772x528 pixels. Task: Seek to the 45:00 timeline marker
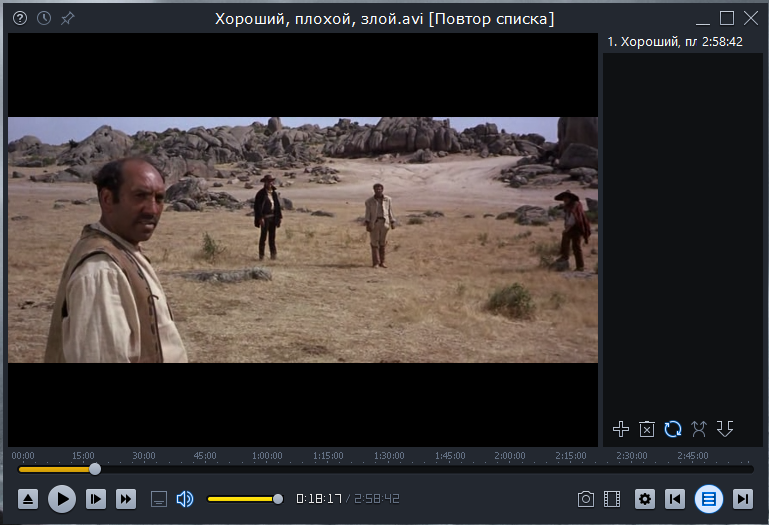coord(205,456)
